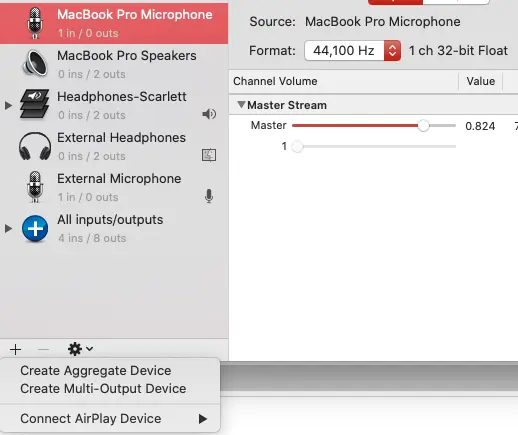The image size is (518, 435).
Task: Collapse the Master Stream section
Action: [x=241, y=104]
